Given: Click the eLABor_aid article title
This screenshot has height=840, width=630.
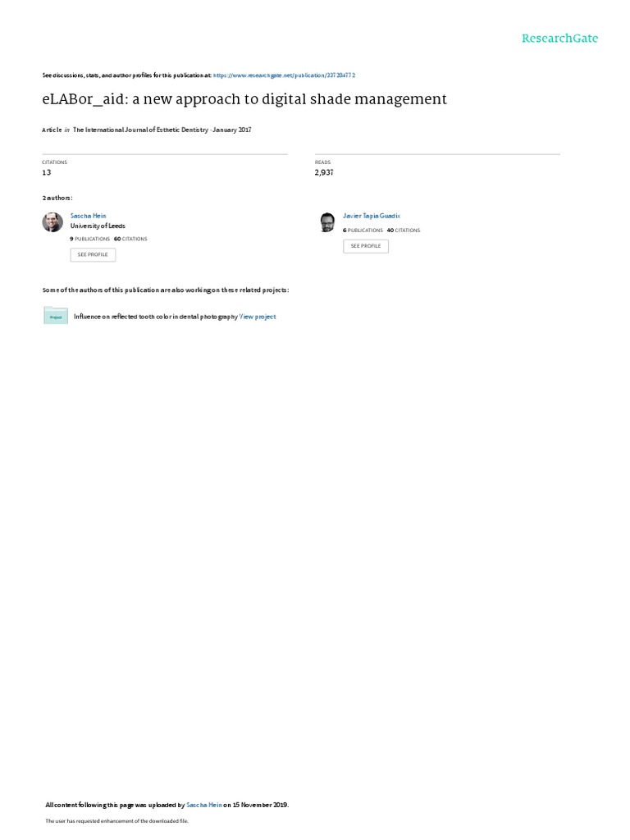Looking at the screenshot, I should [244, 99].
